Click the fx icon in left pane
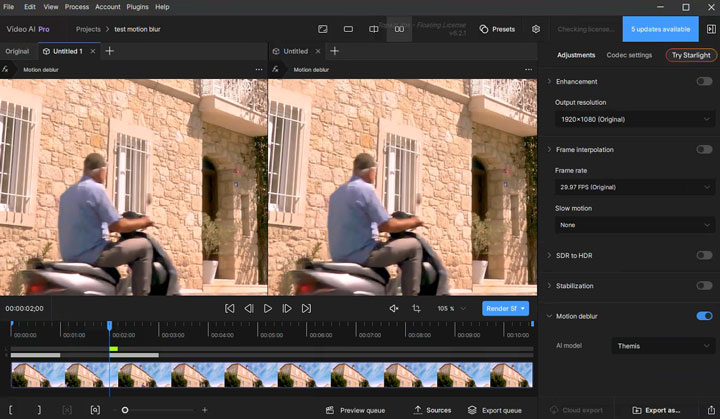Image resolution: width=720 pixels, height=419 pixels. [x=5, y=69]
